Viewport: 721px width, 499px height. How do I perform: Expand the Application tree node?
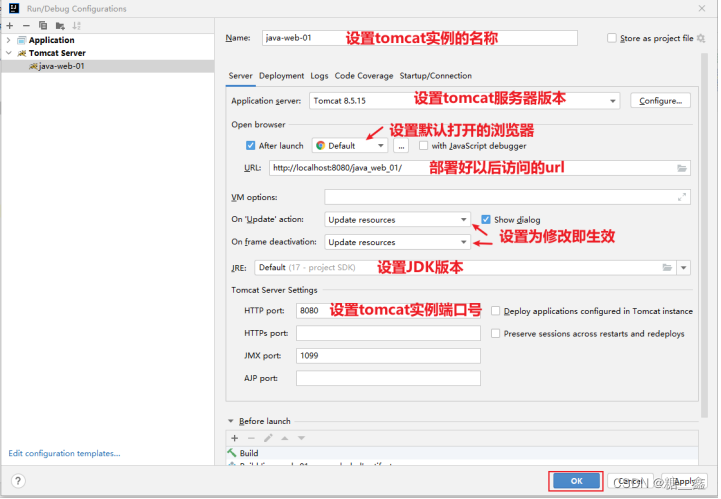8,40
